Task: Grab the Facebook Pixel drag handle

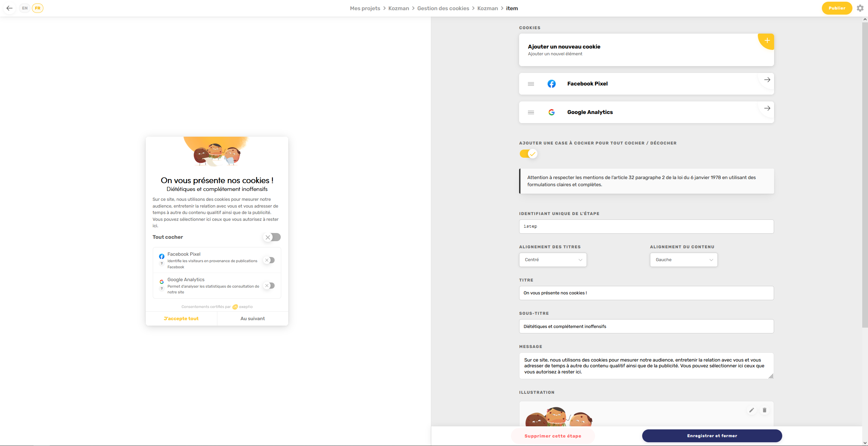Action: (x=531, y=84)
